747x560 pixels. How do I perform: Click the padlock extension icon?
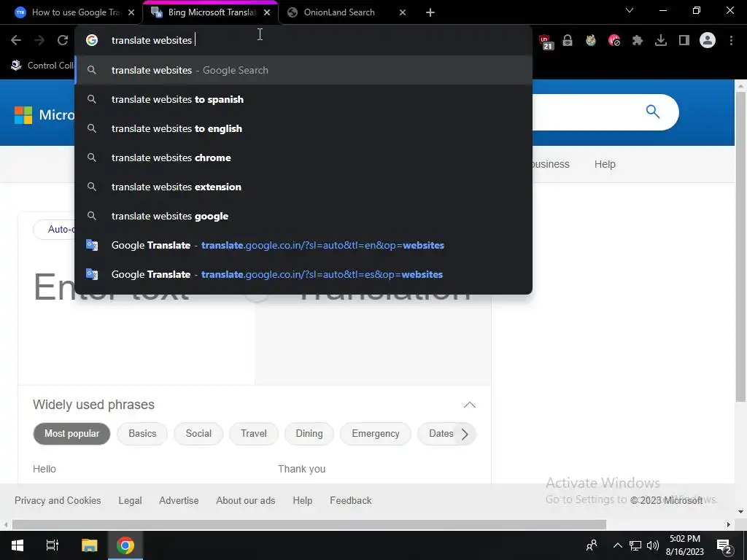(x=568, y=41)
